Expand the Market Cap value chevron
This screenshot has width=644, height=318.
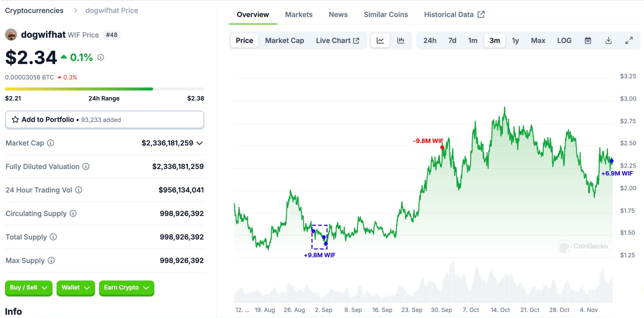[x=200, y=143]
